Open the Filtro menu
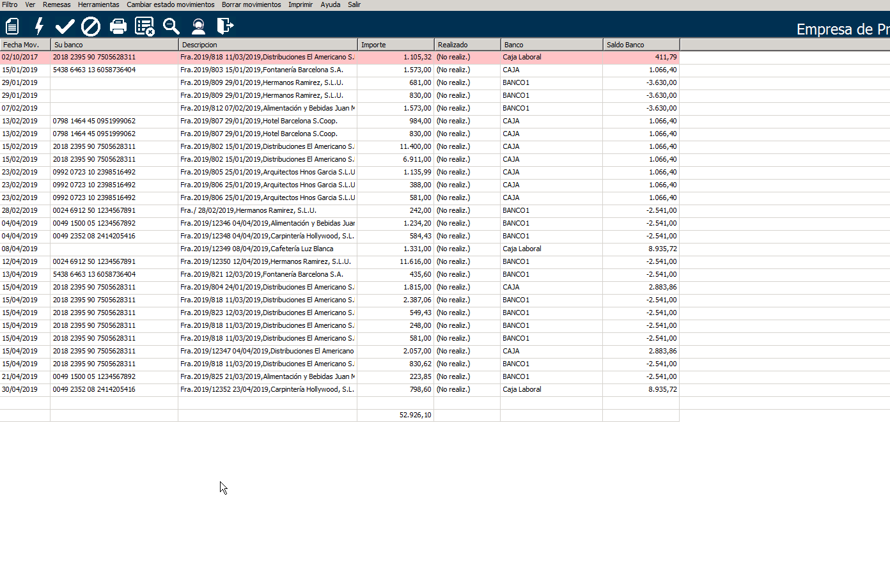The width and height of the screenshot is (890, 588). coord(10,4)
